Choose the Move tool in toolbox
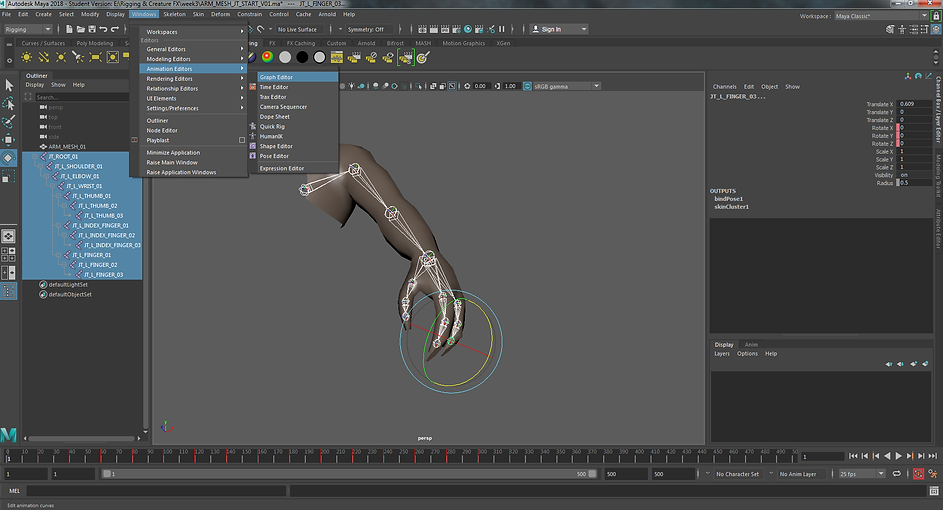This screenshot has height=510, width=943. [x=9, y=140]
